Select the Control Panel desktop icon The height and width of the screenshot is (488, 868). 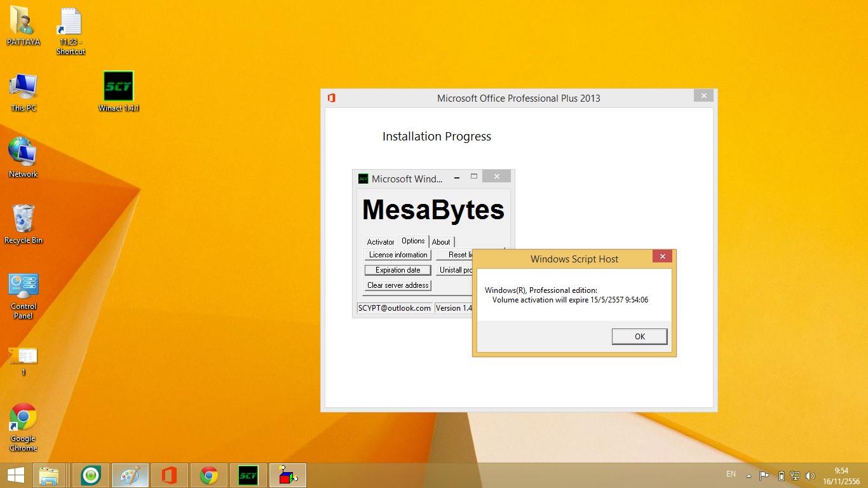click(24, 296)
